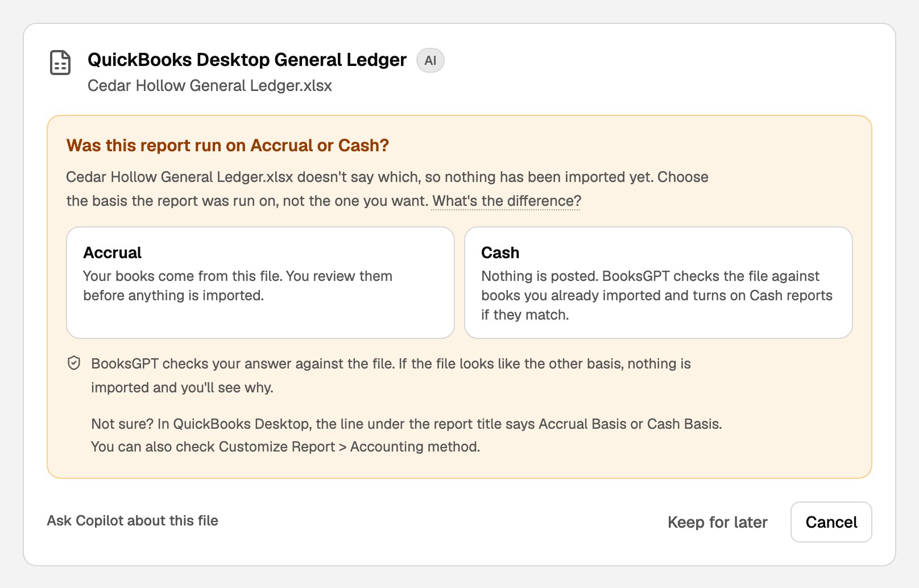Choose the Cash basis card

pos(659,283)
